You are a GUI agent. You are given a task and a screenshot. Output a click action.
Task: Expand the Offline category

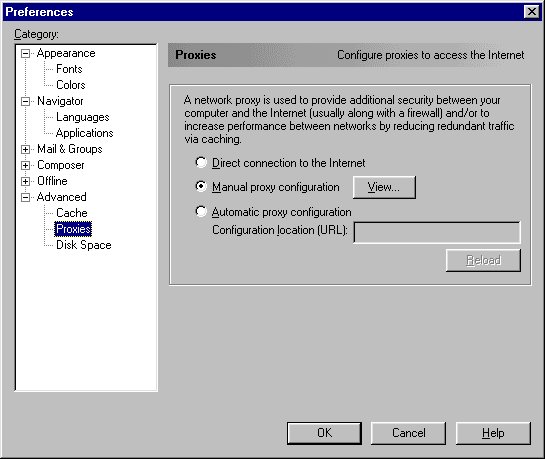pyautogui.click(x=25, y=181)
